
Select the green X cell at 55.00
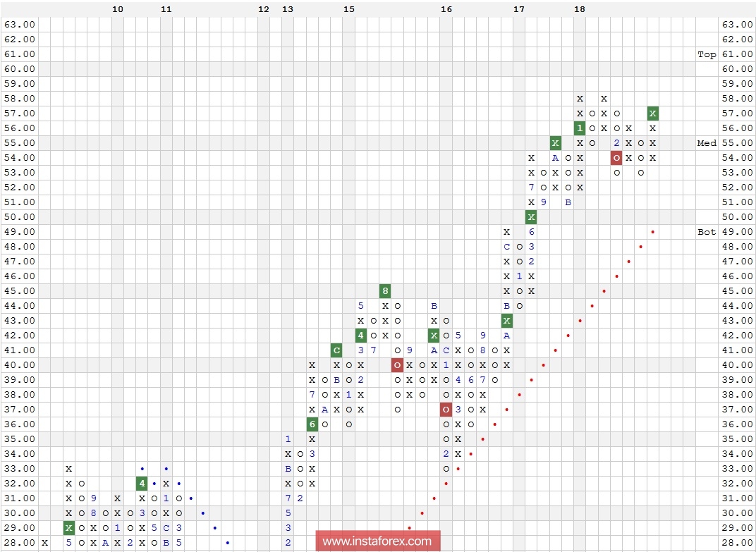click(556, 142)
